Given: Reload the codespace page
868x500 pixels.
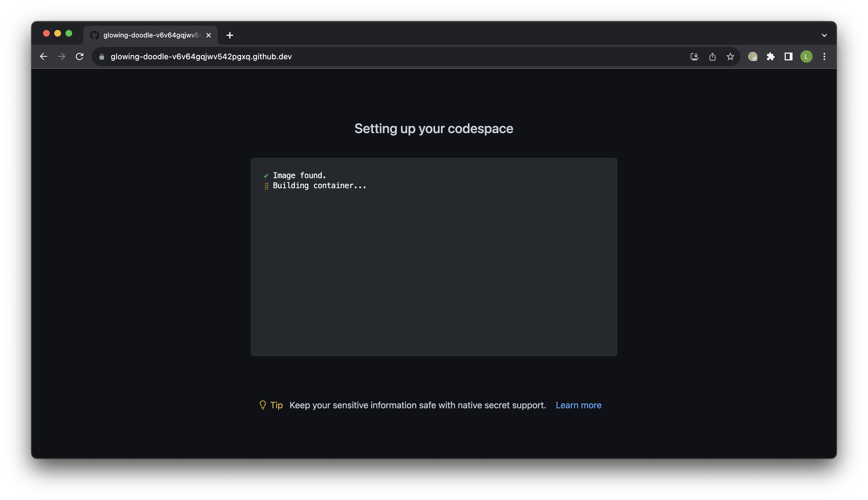Looking at the screenshot, I should tap(79, 57).
